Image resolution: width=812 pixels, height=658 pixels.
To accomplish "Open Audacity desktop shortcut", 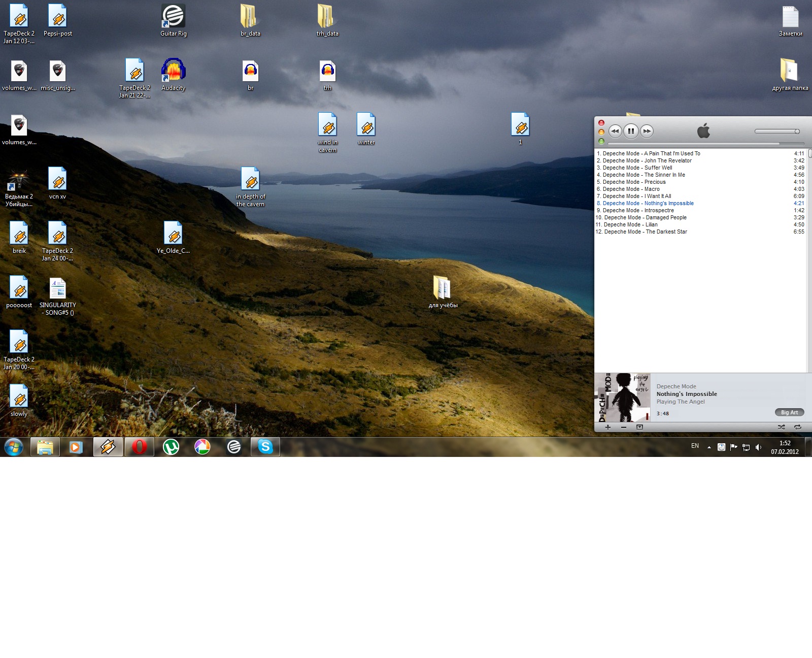I will [173, 75].
